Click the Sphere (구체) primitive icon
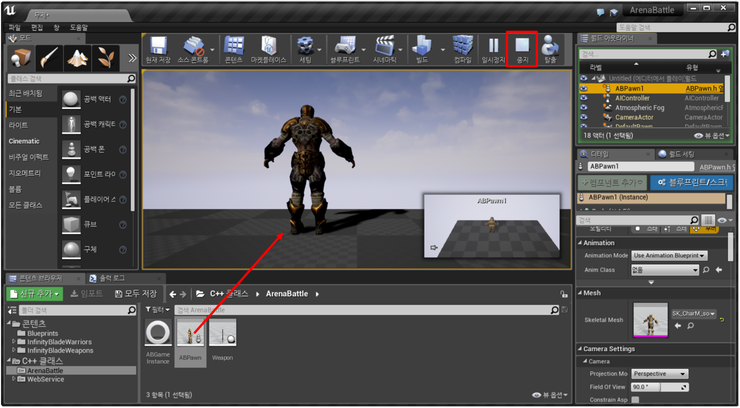Screen dimensions: 740x408 tap(71, 250)
